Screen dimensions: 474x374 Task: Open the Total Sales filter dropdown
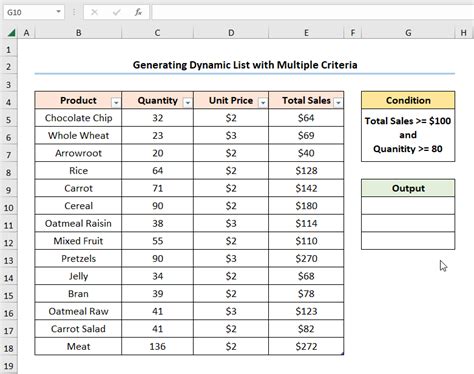click(x=338, y=103)
